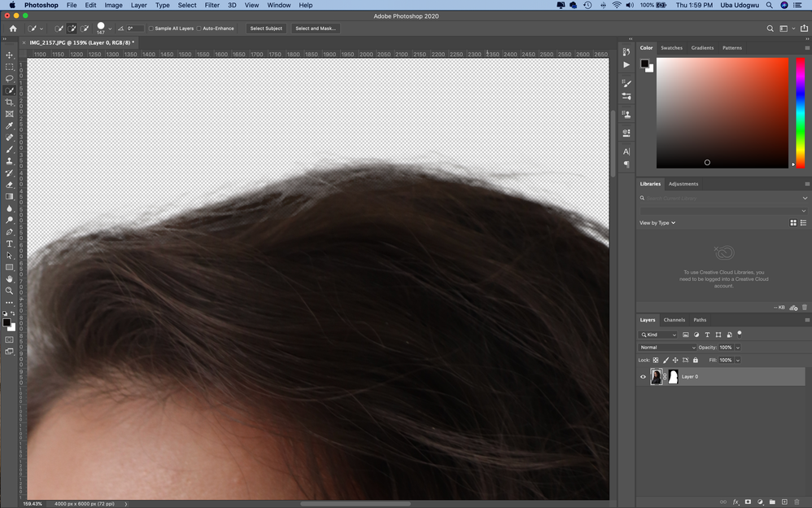Click the hue spectrum slider
Image resolution: width=812 pixels, height=508 pixels.
coord(800,112)
